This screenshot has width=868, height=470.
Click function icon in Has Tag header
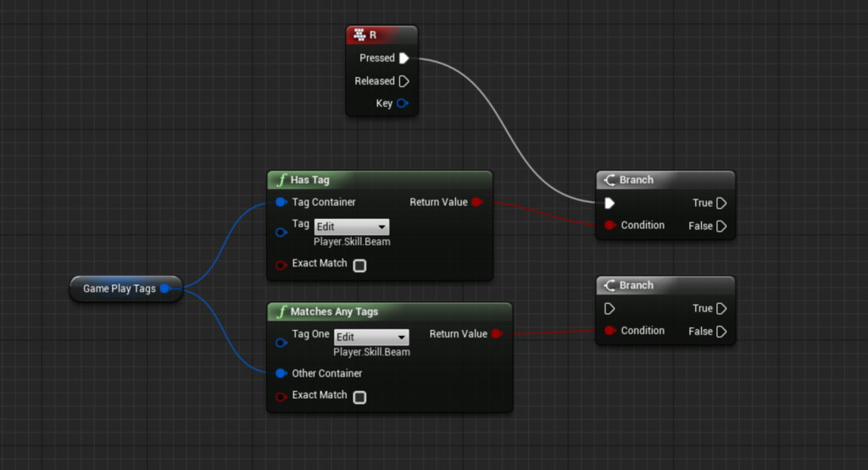tap(281, 180)
